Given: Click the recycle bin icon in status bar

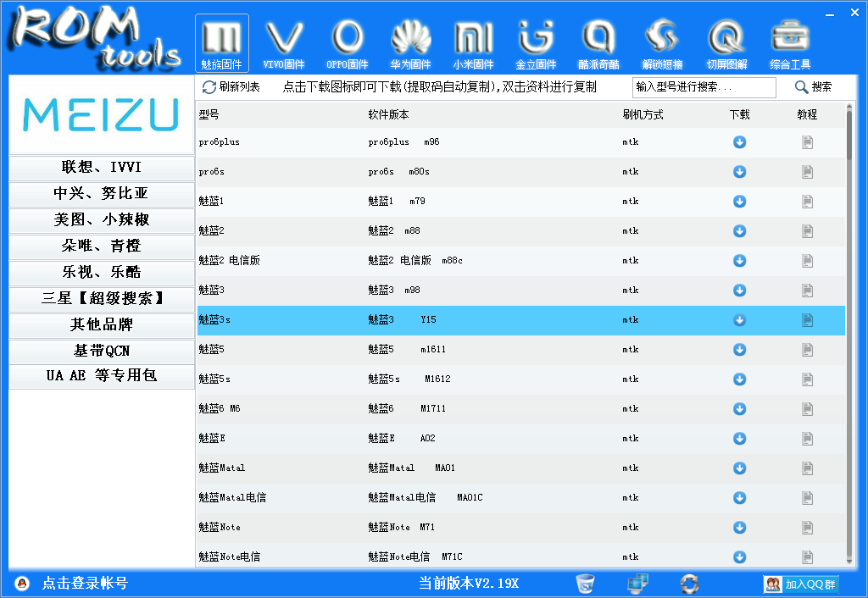Looking at the screenshot, I should (585, 583).
